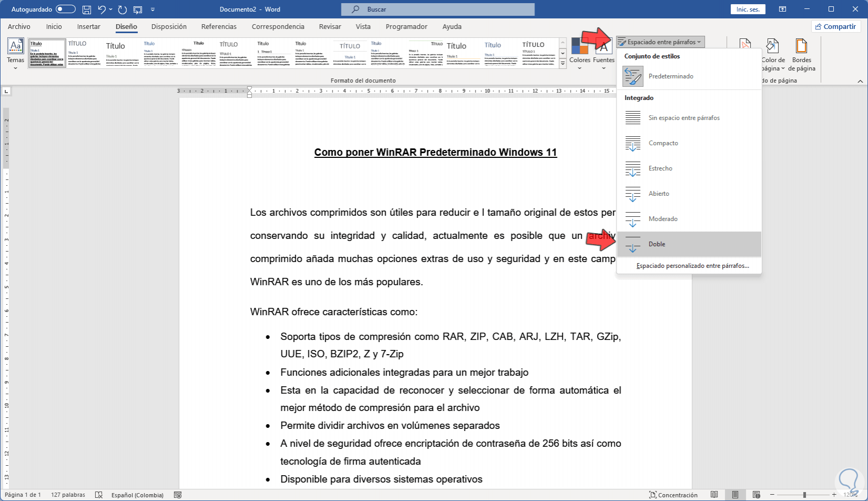Image resolution: width=868 pixels, height=501 pixels.
Task: Collapse the Espaciado entre párrafos dropdown
Action: [x=660, y=42]
